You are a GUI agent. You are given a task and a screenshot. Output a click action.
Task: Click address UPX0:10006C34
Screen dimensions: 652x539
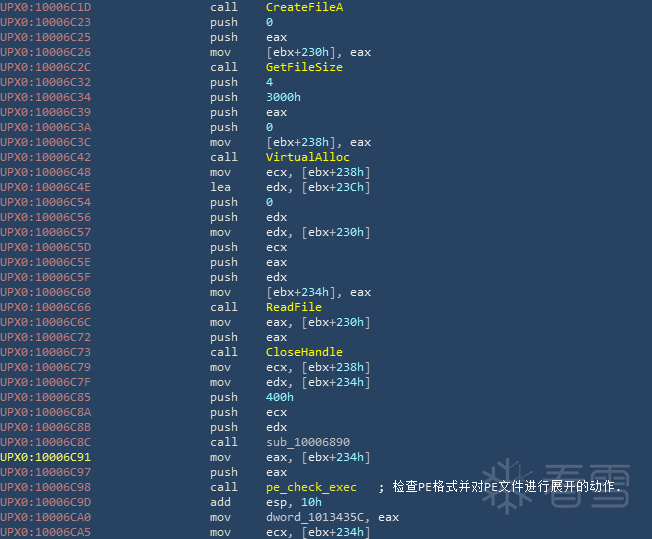[45, 97]
